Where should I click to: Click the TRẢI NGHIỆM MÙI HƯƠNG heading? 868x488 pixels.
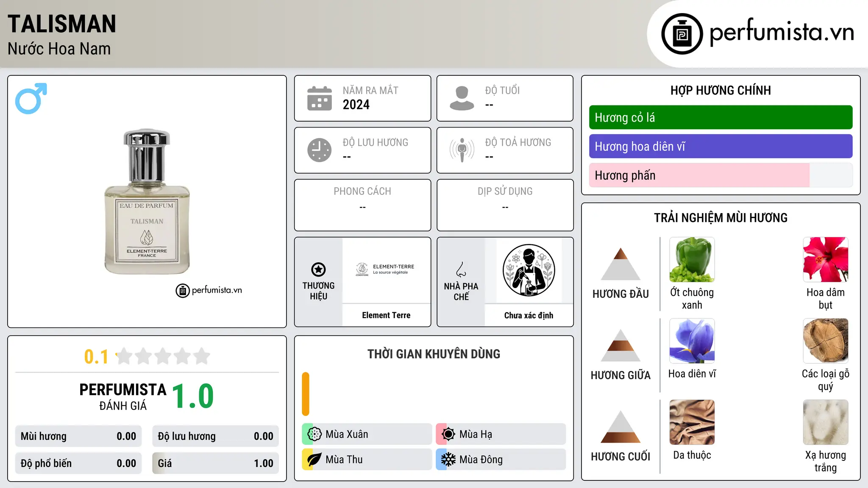(721, 218)
